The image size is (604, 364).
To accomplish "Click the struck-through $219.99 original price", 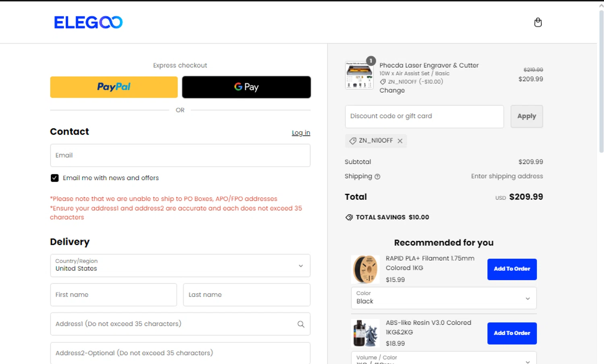I will click(x=533, y=70).
